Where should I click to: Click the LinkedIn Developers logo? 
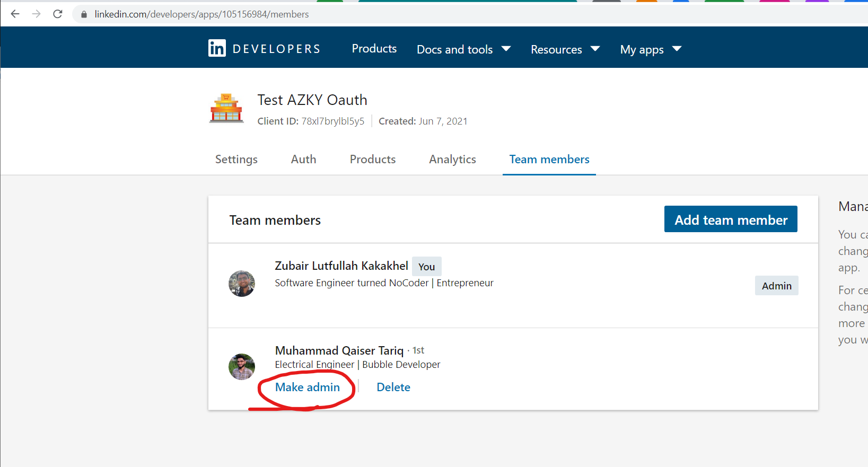point(264,49)
